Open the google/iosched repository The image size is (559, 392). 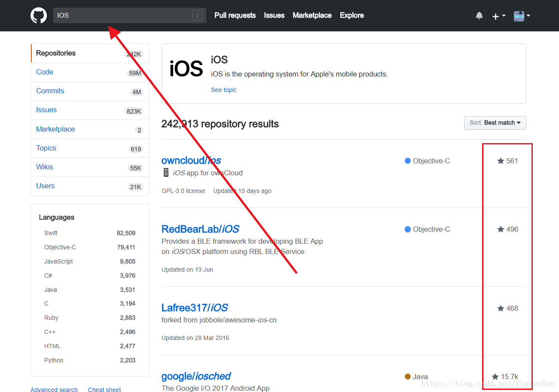pos(196,376)
